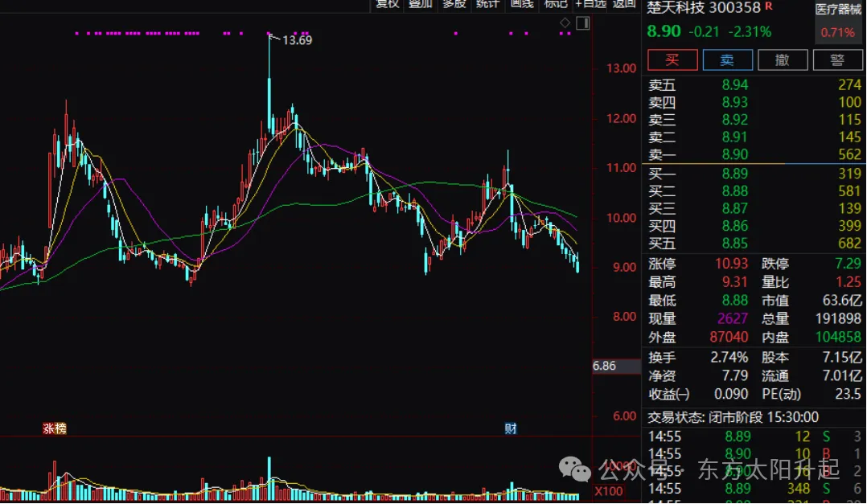867x504 pixels.
Task: Click the 警 alert button
Action: [x=837, y=59]
